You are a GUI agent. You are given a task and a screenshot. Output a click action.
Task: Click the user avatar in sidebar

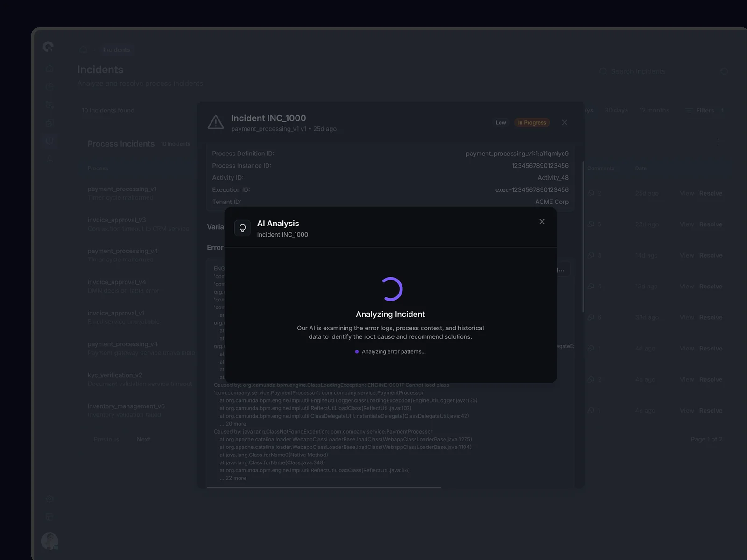tap(49, 541)
